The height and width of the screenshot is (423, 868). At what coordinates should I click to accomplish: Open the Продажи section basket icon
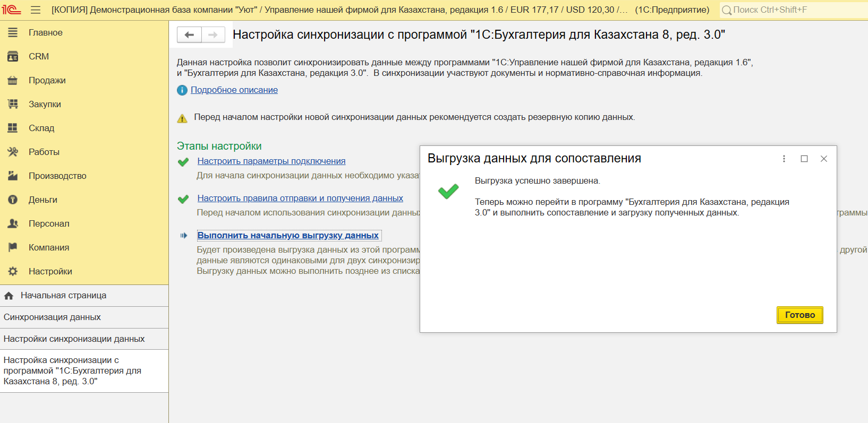coord(13,81)
